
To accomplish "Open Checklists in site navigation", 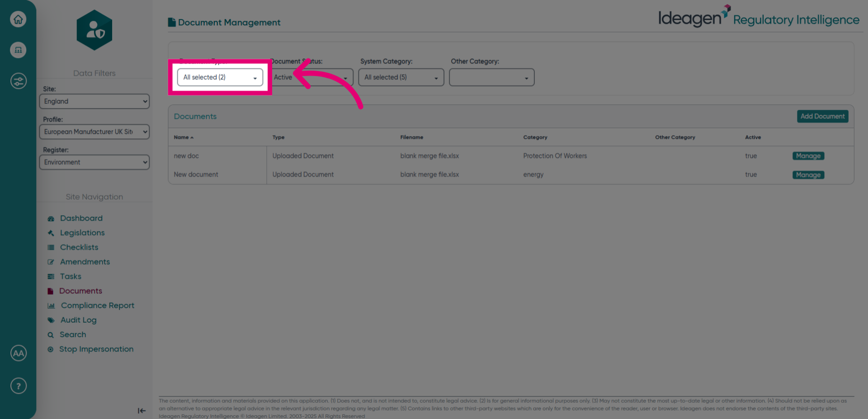I will click(x=79, y=247).
